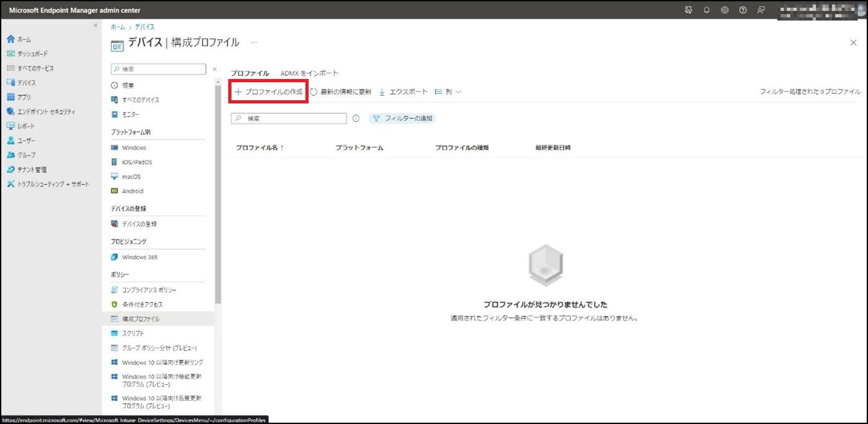Switch to the プロファイル tab
The height and width of the screenshot is (424, 868).
point(249,73)
